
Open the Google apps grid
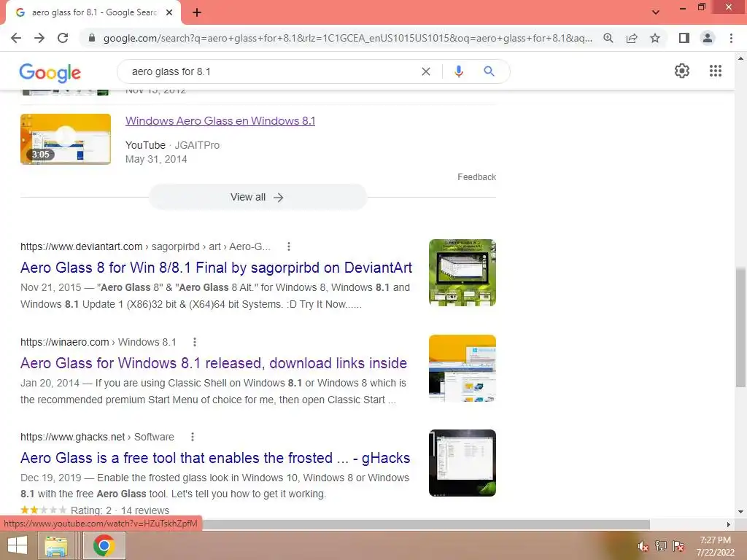tap(715, 71)
